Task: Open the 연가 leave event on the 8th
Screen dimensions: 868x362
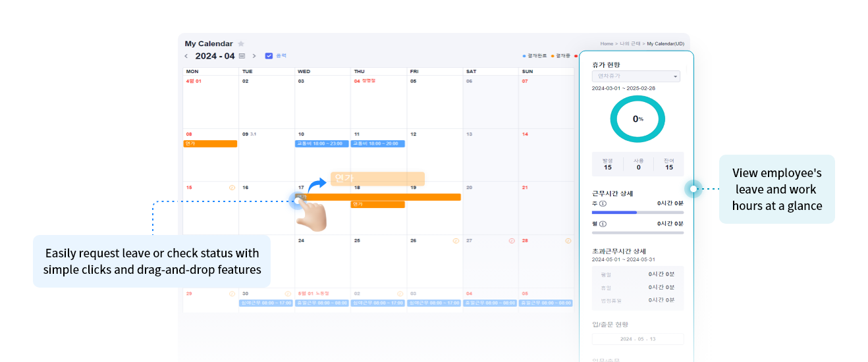Action: click(210, 143)
